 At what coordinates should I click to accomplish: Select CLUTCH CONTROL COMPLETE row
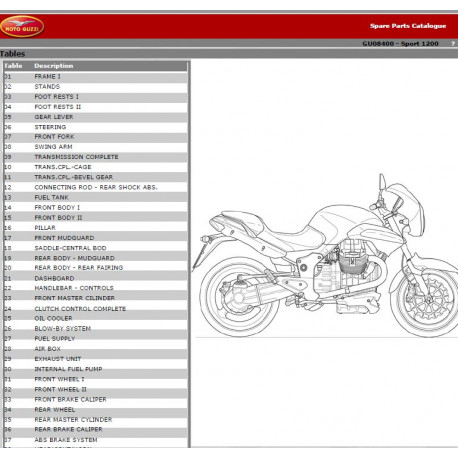click(x=96, y=309)
